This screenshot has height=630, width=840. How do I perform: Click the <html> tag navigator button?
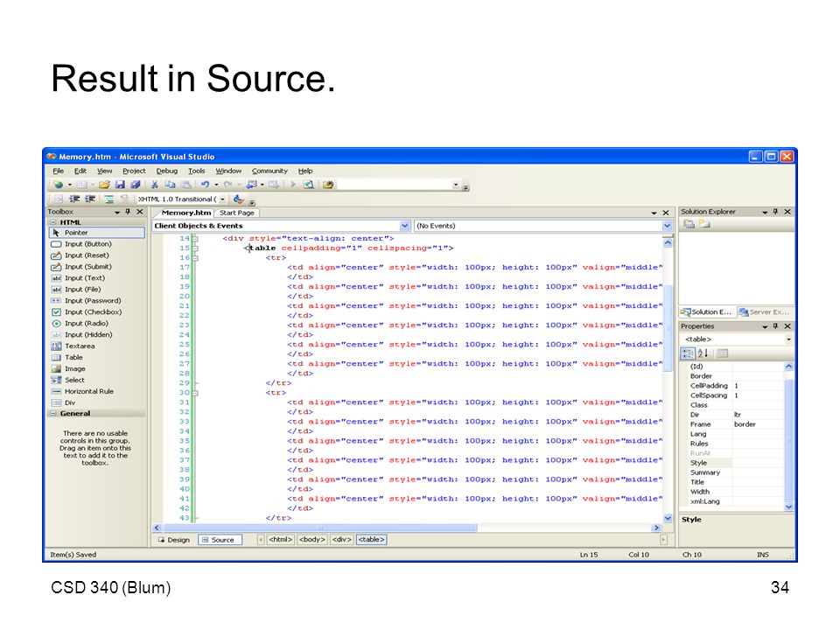pos(280,540)
